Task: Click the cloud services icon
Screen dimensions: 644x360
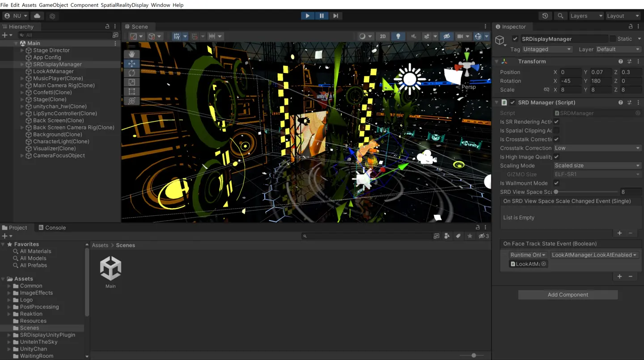Action: (37, 16)
